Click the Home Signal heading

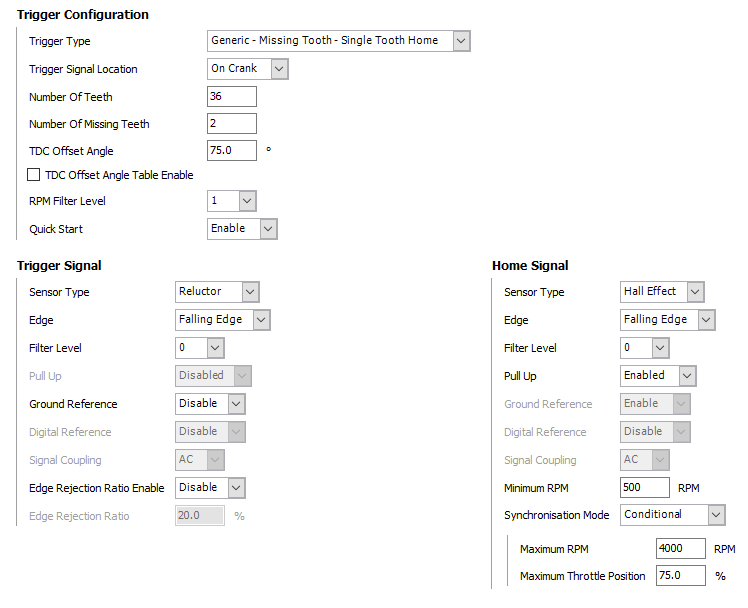click(x=530, y=266)
